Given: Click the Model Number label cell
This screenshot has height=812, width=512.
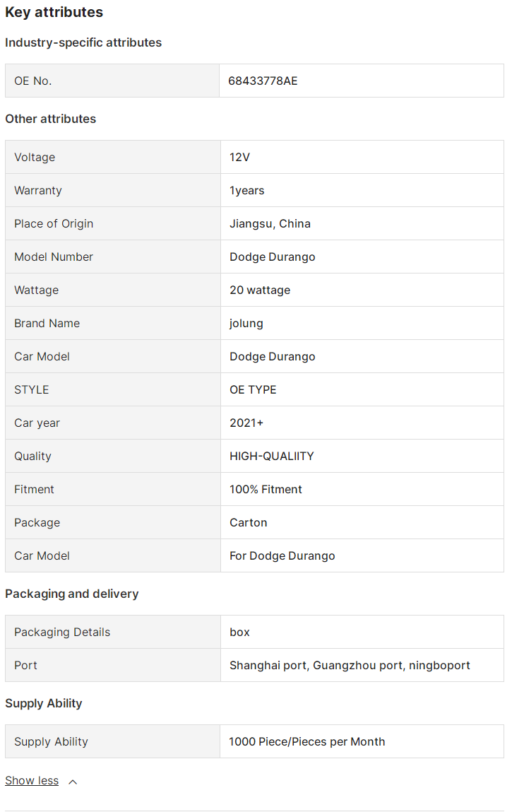Looking at the screenshot, I should (x=54, y=257).
